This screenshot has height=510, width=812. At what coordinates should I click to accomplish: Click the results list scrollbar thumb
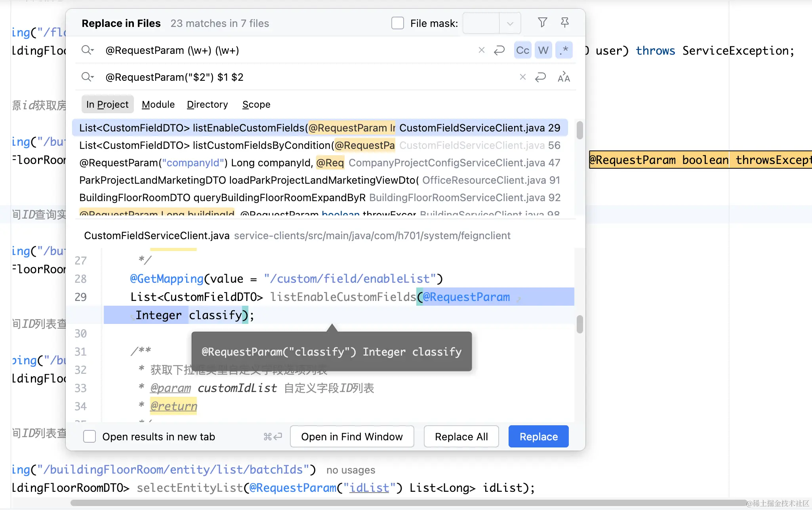(579, 130)
